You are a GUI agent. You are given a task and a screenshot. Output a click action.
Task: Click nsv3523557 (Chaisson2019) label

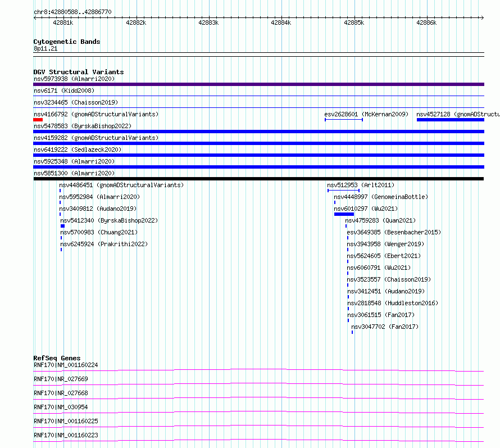pyautogui.click(x=389, y=279)
